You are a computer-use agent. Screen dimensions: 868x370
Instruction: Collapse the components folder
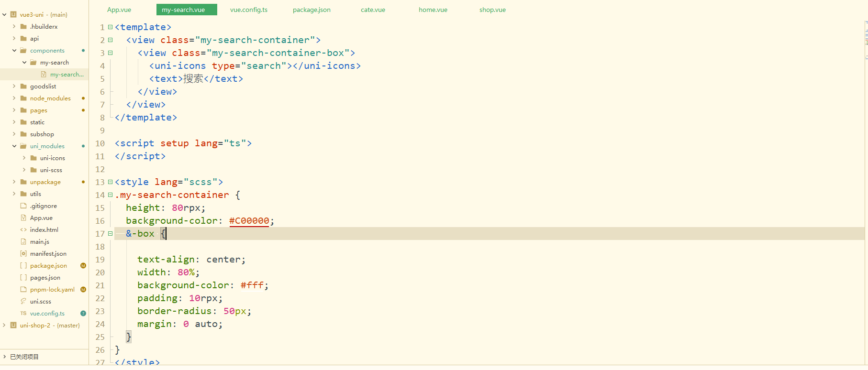click(14, 51)
